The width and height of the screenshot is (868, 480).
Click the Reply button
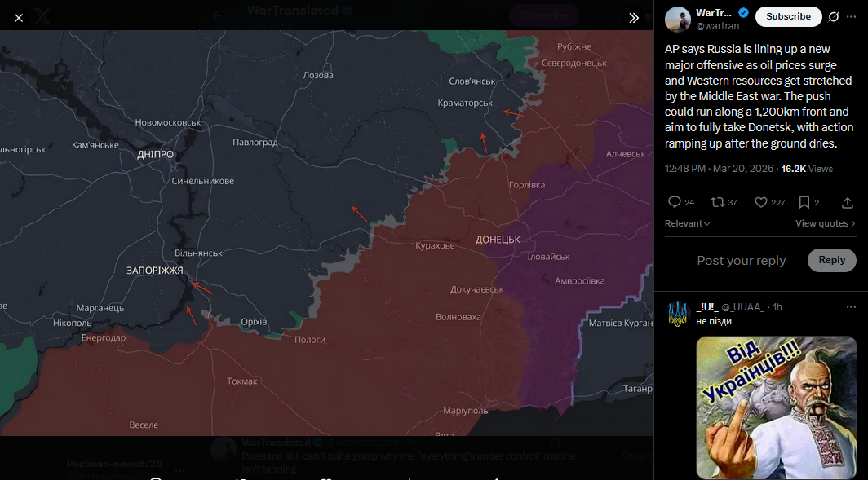click(x=831, y=260)
